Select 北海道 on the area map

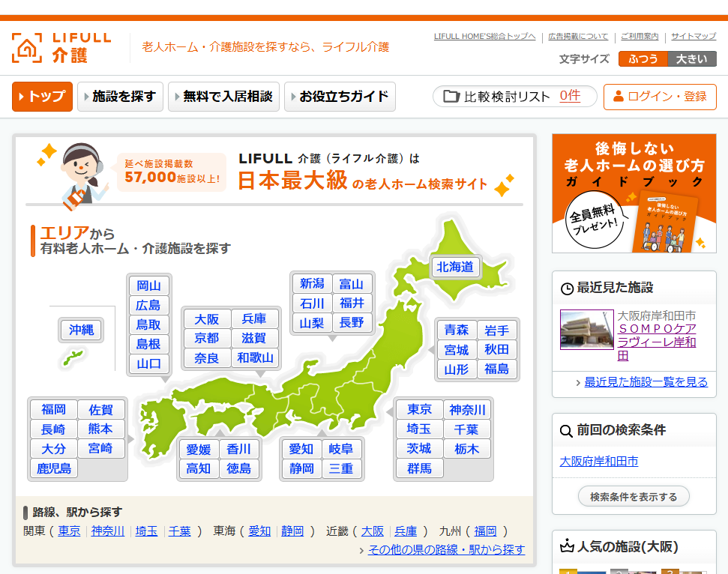coord(455,268)
